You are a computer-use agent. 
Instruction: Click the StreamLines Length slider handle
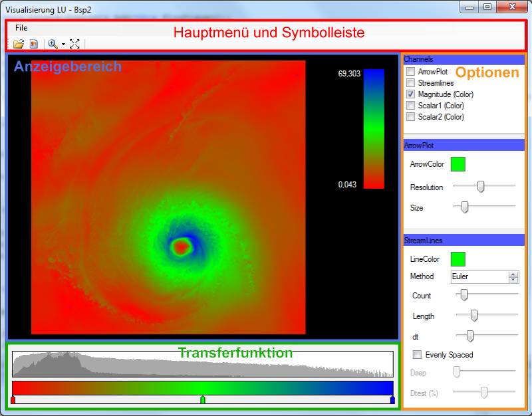[x=474, y=316]
